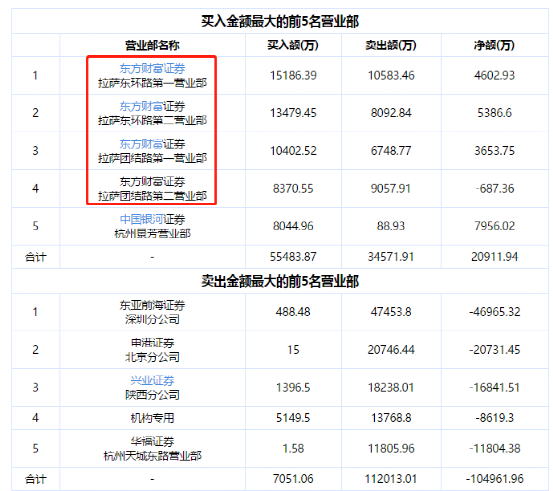Click 申港证券 北京分公司 cell

(152, 350)
